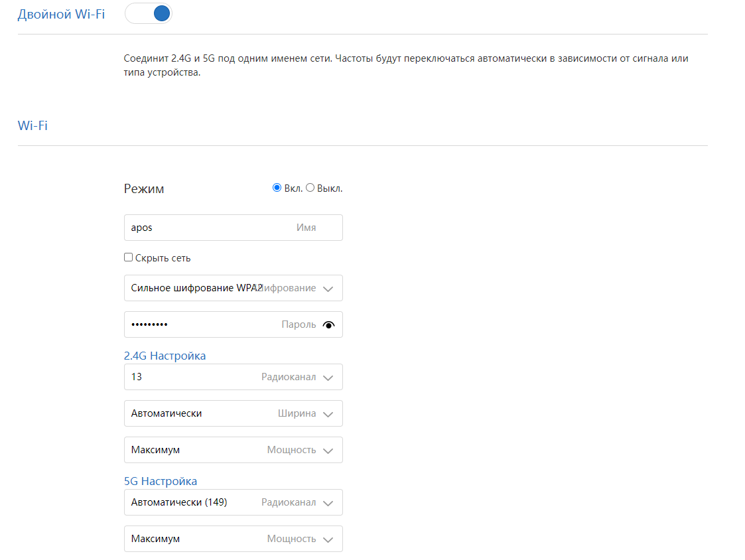Image resolution: width=745 pixels, height=560 pixels.
Task: Click the Wi-Fi section heading
Action: pyautogui.click(x=33, y=125)
